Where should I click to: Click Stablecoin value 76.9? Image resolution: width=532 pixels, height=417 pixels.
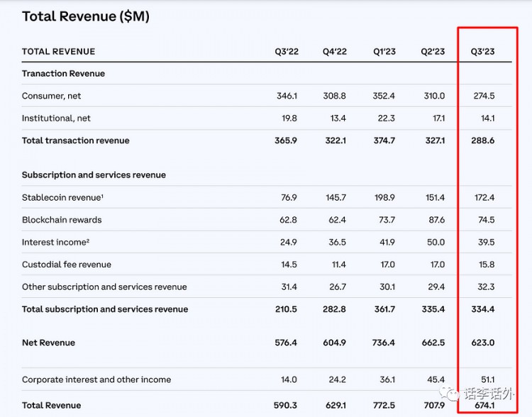click(289, 197)
